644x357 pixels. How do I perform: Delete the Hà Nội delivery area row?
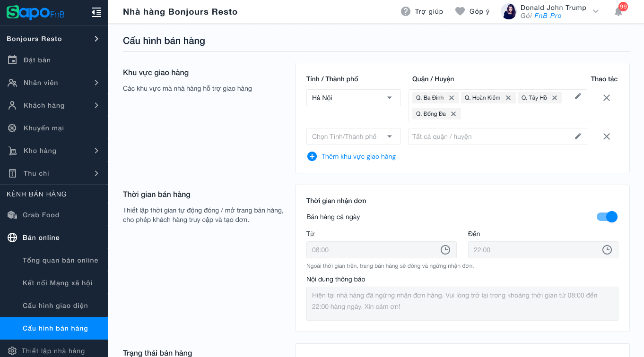(x=607, y=98)
